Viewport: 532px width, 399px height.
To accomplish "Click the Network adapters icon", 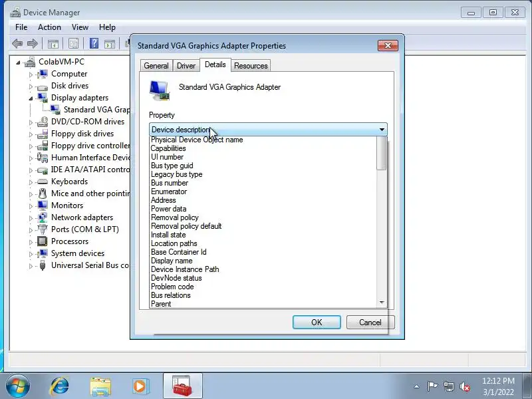I will pyautogui.click(x=43, y=217).
